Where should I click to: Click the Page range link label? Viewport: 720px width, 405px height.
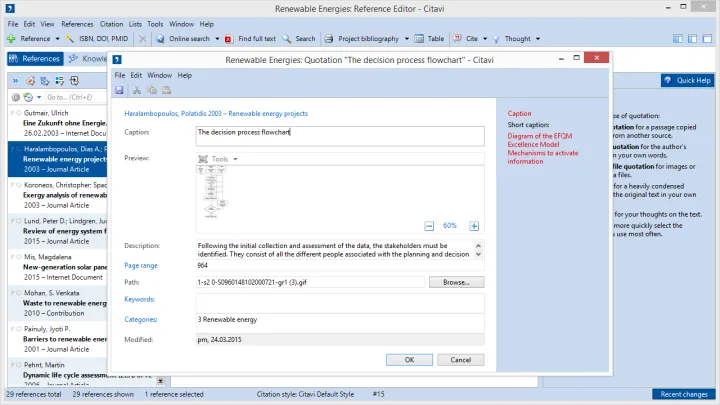click(x=141, y=265)
